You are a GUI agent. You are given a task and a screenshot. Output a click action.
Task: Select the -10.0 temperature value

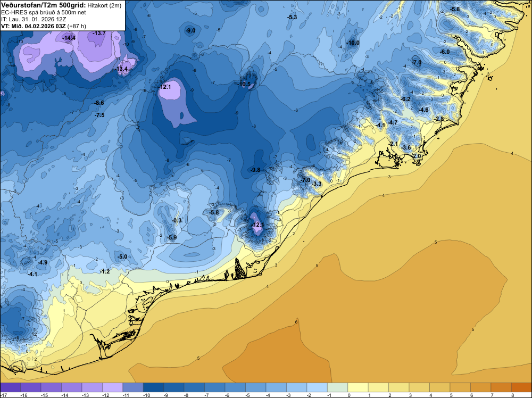point(353,43)
